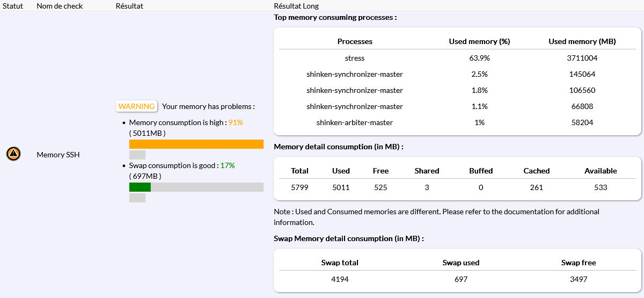This screenshot has width=644, height=298.
Task: Select the Nom de check column header
Action: tap(58, 6)
